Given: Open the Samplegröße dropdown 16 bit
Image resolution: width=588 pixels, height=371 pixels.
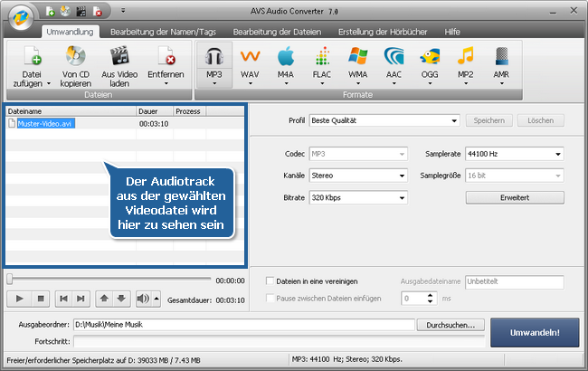Looking at the screenshot, I should [x=515, y=176].
